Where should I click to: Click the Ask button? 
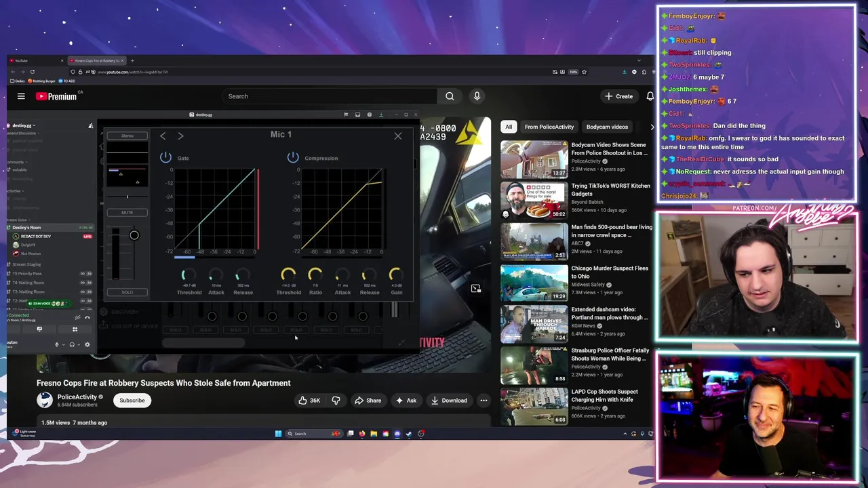point(406,401)
